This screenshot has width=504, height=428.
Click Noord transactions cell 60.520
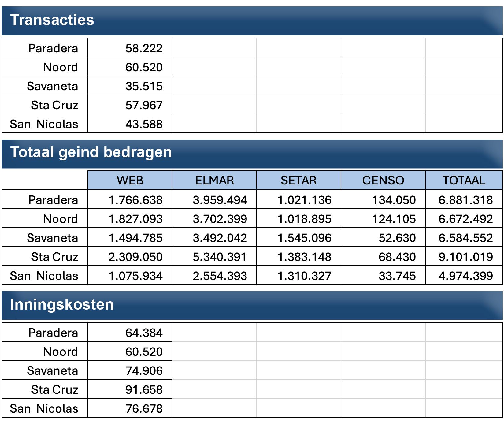tap(130, 67)
